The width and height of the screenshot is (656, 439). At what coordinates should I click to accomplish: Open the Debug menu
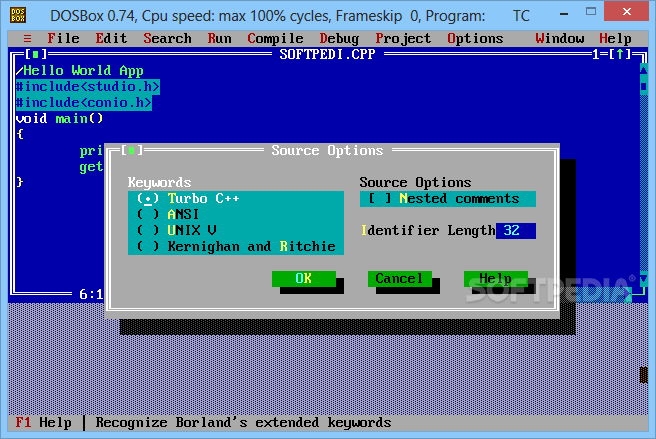[x=339, y=39]
